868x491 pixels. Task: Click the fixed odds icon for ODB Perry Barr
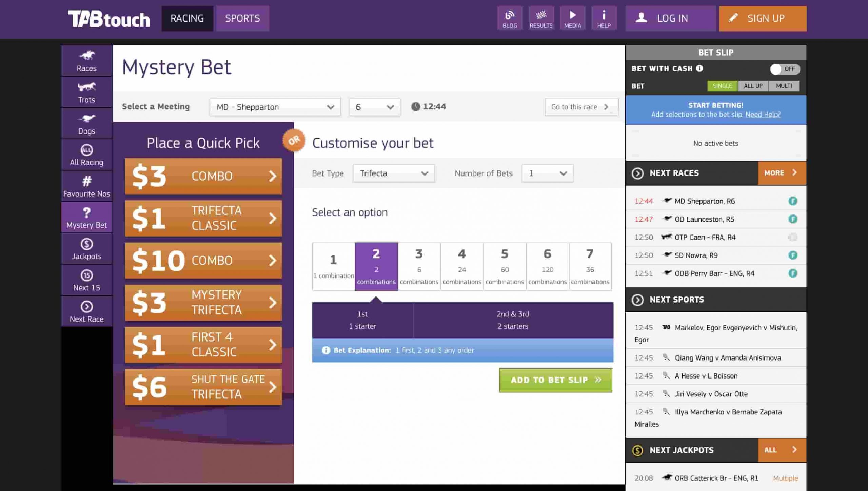pyautogui.click(x=792, y=273)
